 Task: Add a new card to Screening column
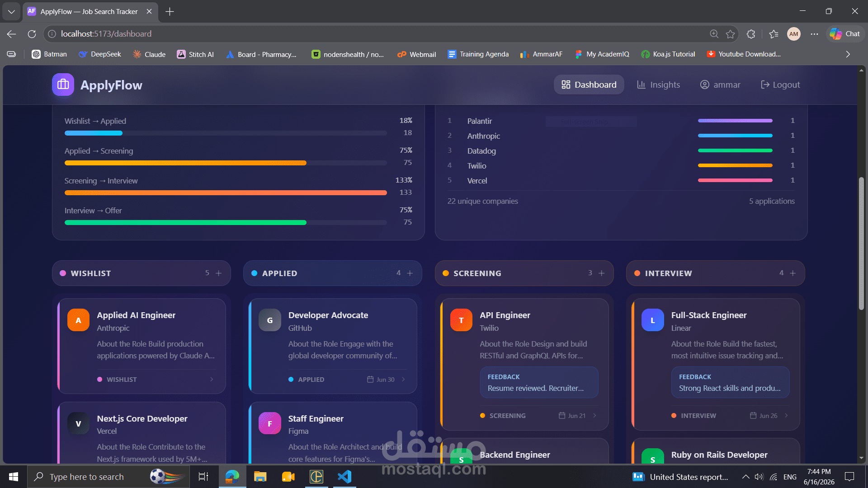click(602, 273)
